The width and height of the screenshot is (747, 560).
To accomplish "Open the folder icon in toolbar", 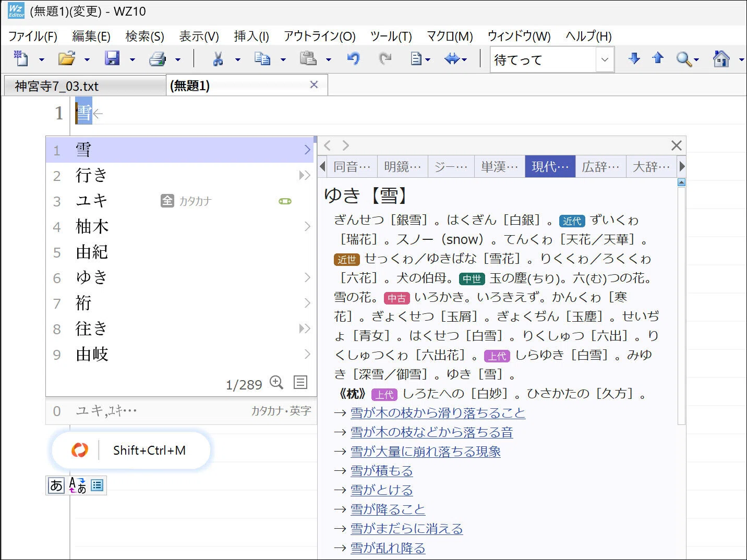I will 66,58.
